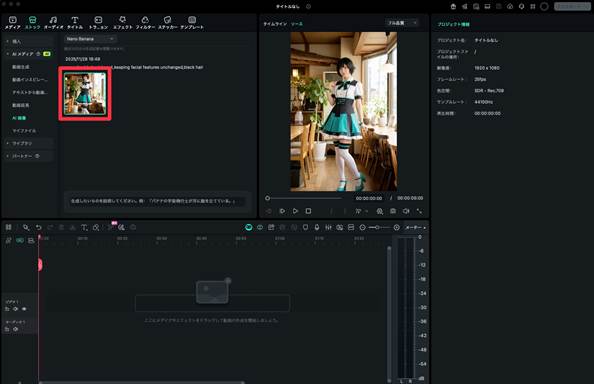This screenshot has width=594, height=384.
Task: Select the generated maid image thumbnail
Action: pyautogui.click(x=85, y=94)
